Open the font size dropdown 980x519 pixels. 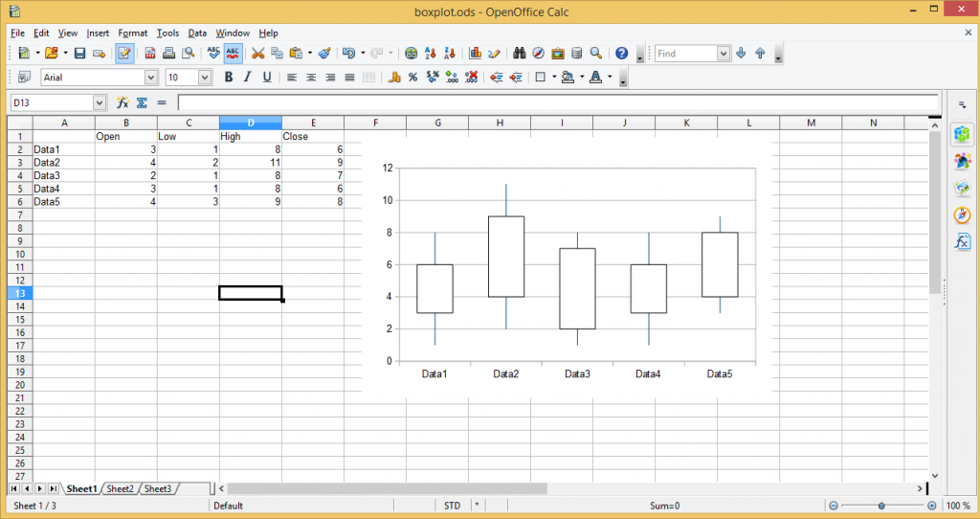coord(205,78)
